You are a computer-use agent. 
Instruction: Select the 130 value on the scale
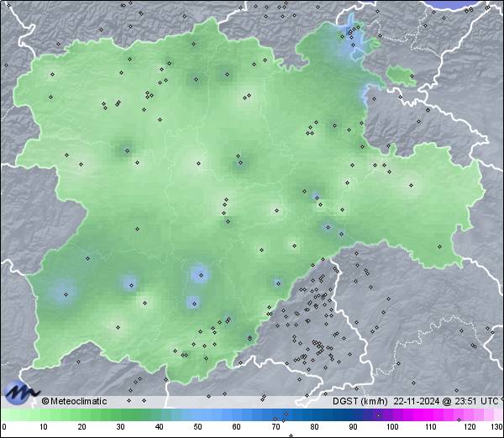[497, 427]
